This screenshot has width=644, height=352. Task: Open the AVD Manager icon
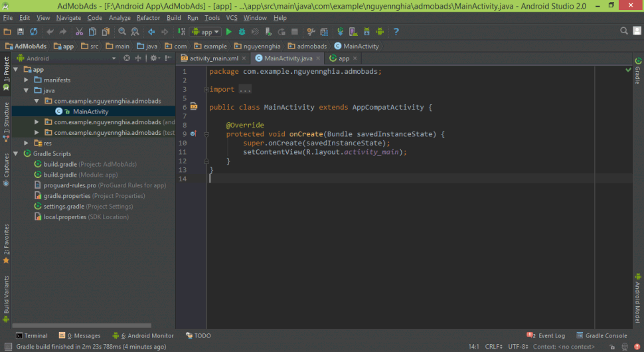pyautogui.click(x=353, y=32)
